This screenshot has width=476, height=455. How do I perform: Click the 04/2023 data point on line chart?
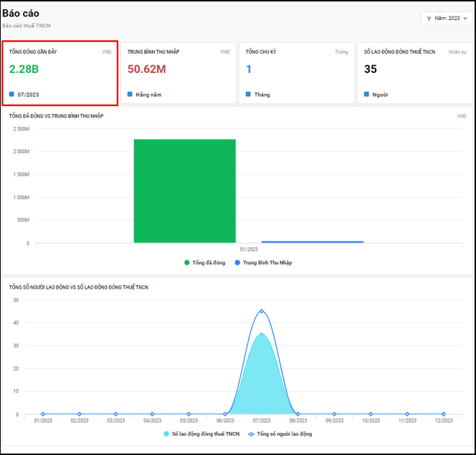click(x=152, y=414)
